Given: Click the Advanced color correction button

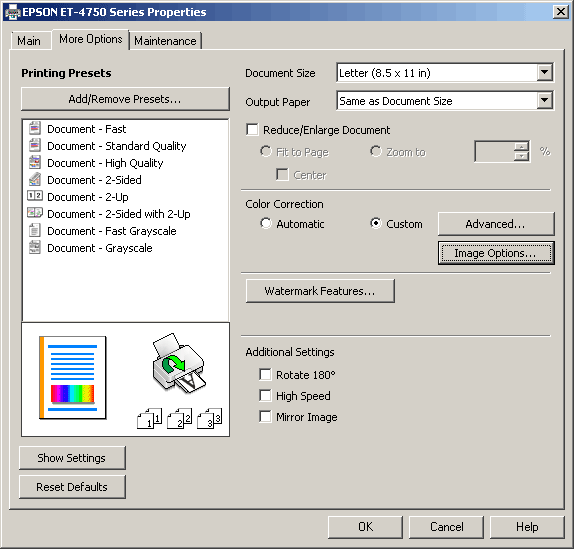Looking at the screenshot, I should (x=496, y=224).
